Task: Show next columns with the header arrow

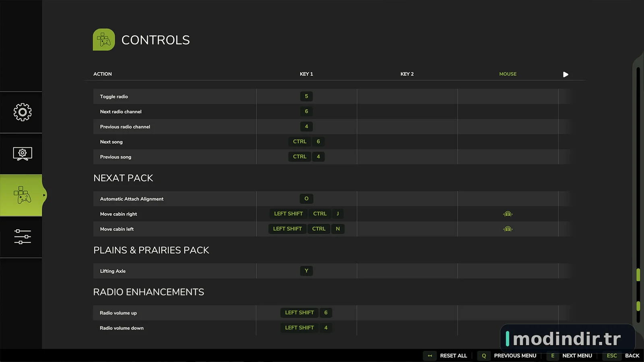Action: pos(566,74)
